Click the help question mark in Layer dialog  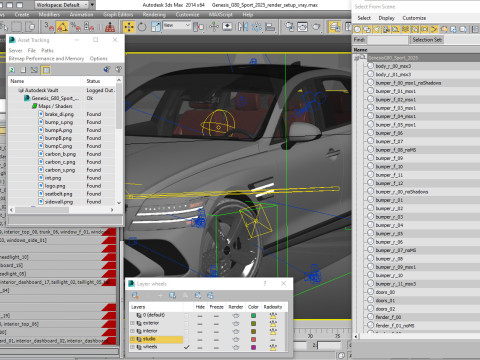click(x=265, y=283)
